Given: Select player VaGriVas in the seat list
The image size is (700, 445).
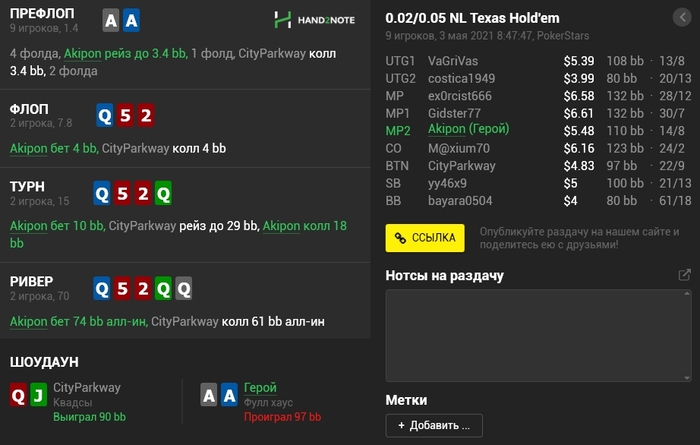Looking at the screenshot, I should tap(453, 61).
